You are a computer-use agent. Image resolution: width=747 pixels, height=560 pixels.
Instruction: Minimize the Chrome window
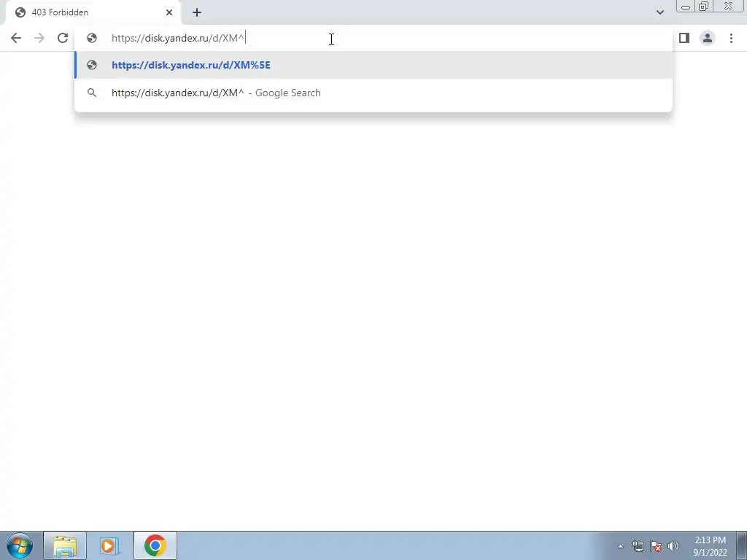pyautogui.click(x=686, y=7)
